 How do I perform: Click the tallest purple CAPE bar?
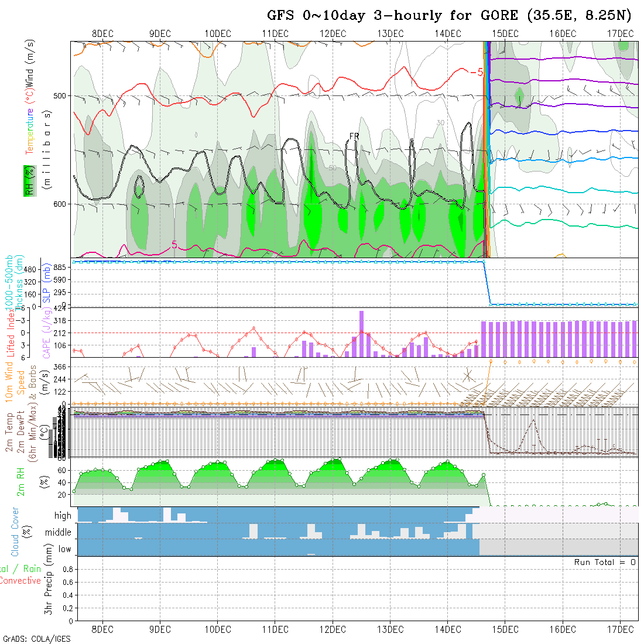(362, 333)
